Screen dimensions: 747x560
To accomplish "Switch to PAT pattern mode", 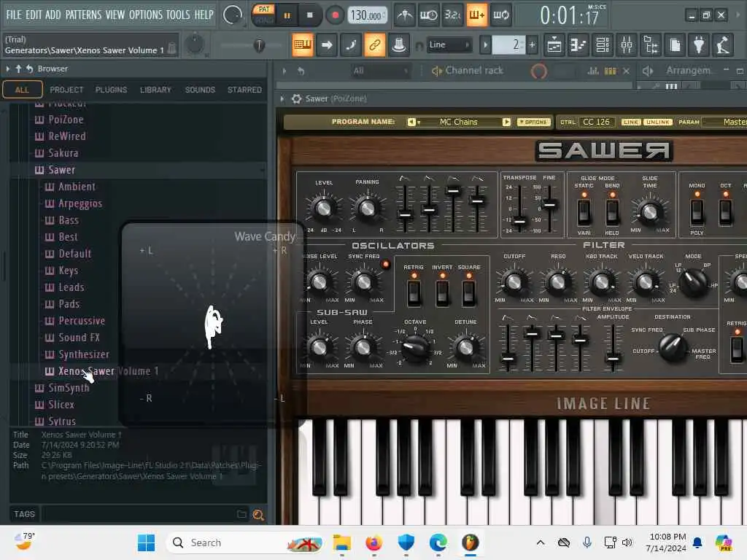I will click(264, 9).
